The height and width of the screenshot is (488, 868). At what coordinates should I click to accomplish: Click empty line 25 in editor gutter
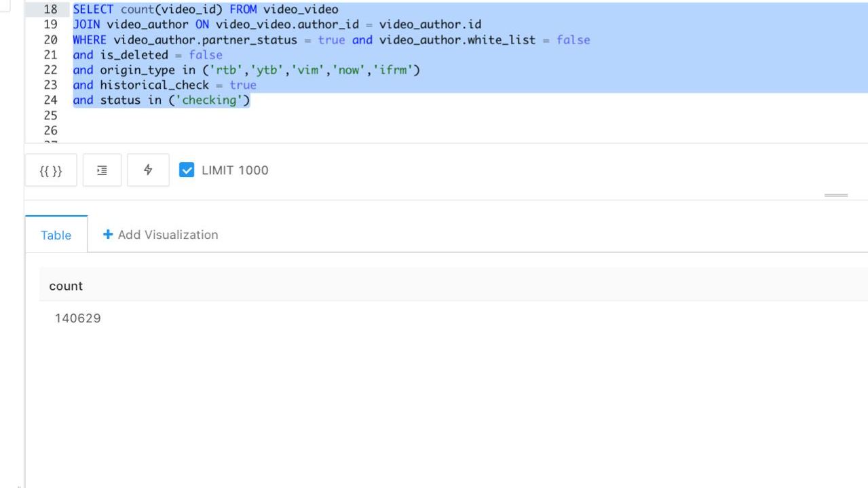click(x=51, y=115)
